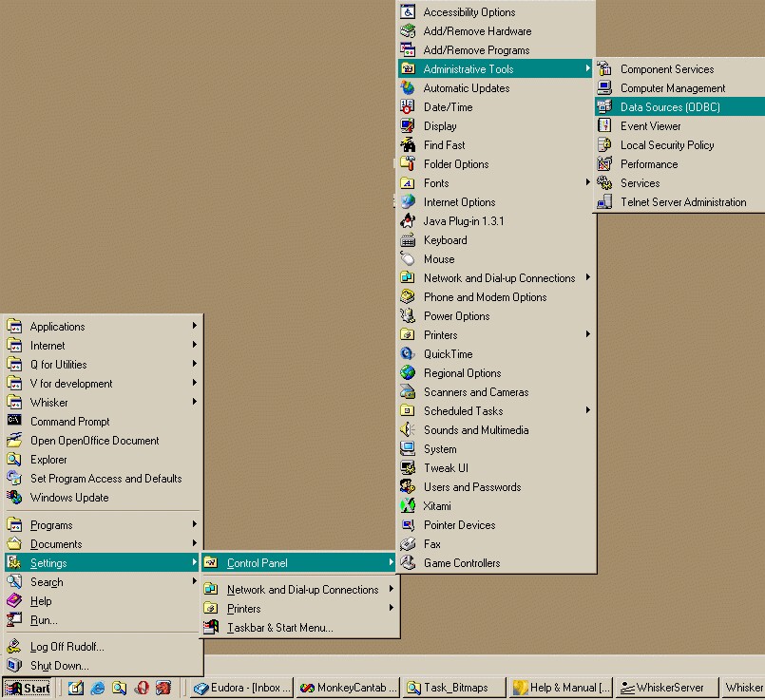Open Scanners and Cameras entry
765x700 pixels.
coord(496,392)
